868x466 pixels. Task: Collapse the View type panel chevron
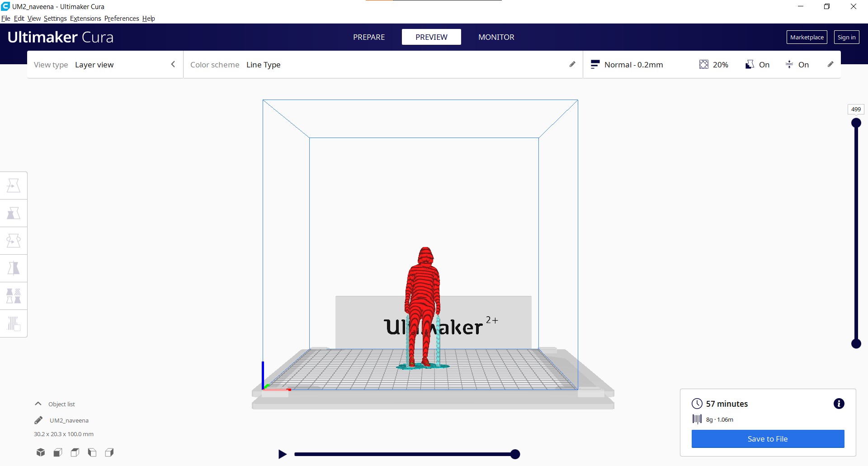[x=173, y=64]
